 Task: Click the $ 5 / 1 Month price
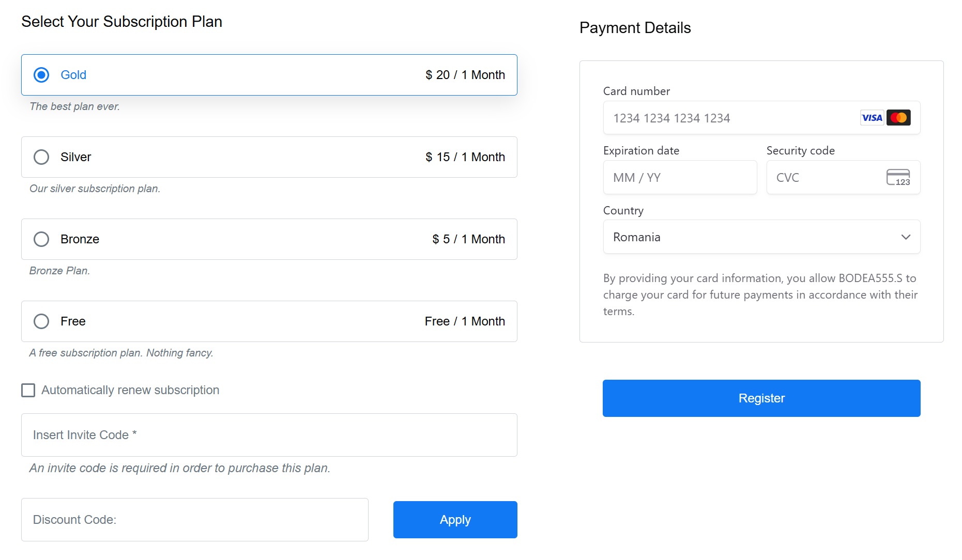coord(468,239)
